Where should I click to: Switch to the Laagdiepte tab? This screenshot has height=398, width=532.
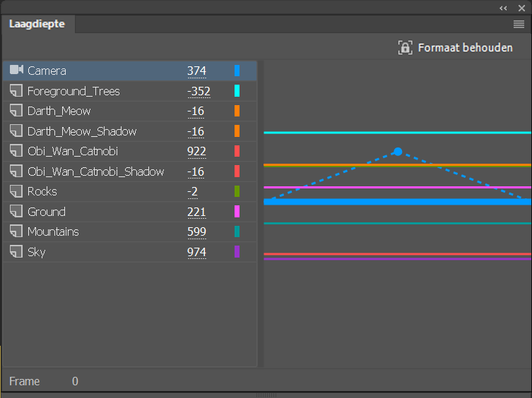pos(37,24)
